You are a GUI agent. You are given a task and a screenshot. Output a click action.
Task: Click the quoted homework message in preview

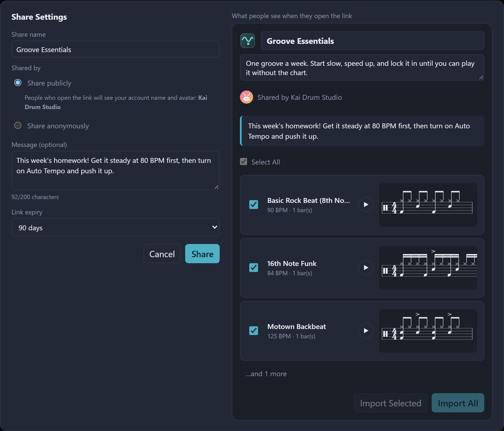pyautogui.click(x=362, y=131)
